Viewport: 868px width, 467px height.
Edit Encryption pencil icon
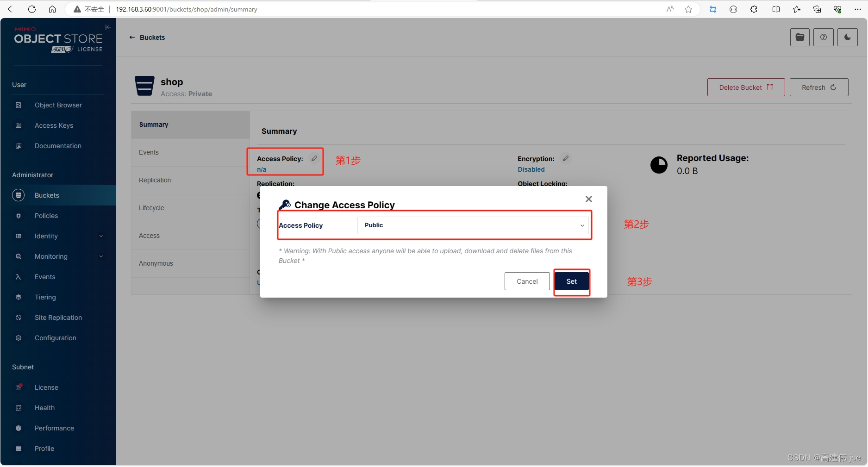pos(566,158)
